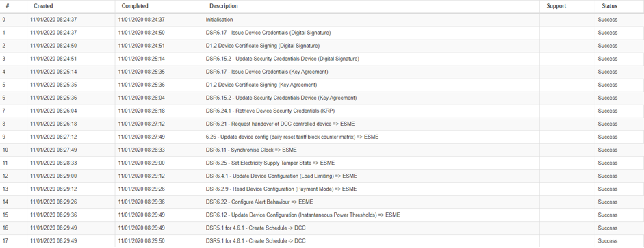Click Success status of Load Limiting row
Image resolution: width=644 pixels, height=248 pixels.
(x=608, y=176)
